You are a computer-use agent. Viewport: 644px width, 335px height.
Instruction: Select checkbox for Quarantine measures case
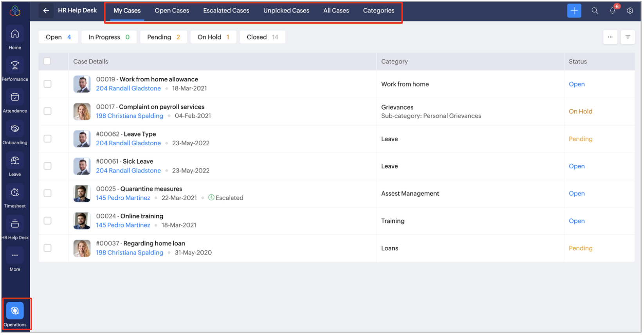[x=48, y=194]
